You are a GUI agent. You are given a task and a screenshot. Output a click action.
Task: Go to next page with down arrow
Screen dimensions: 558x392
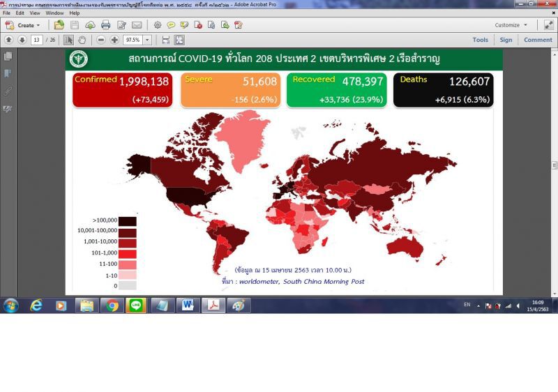click(22, 40)
